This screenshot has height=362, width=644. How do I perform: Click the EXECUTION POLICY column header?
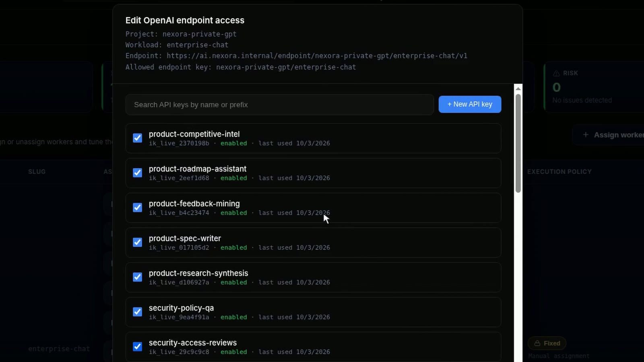(559, 172)
